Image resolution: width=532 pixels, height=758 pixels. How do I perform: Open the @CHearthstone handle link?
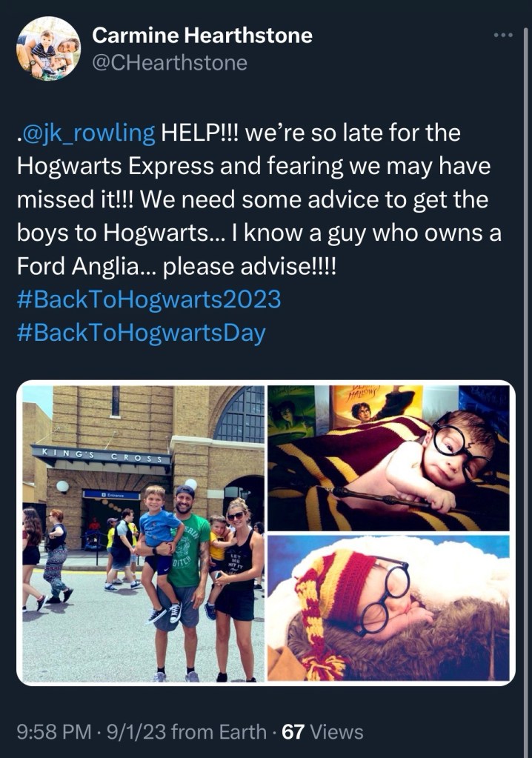(170, 63)
